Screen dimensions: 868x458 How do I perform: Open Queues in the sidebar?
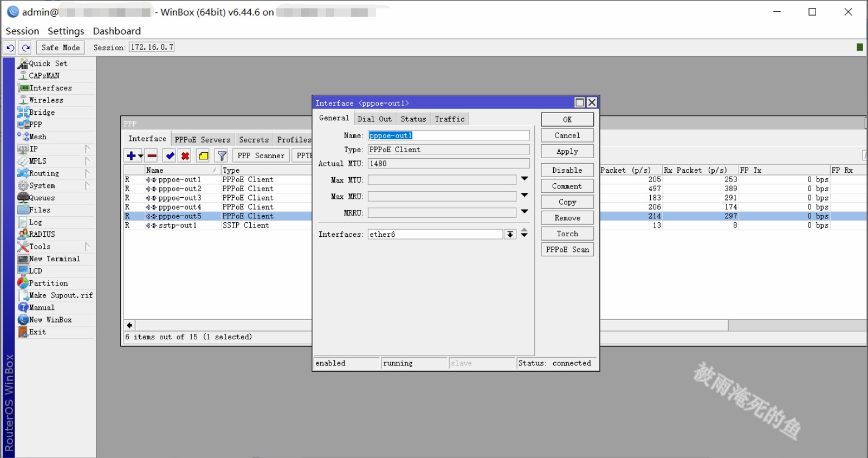(42, 198)
